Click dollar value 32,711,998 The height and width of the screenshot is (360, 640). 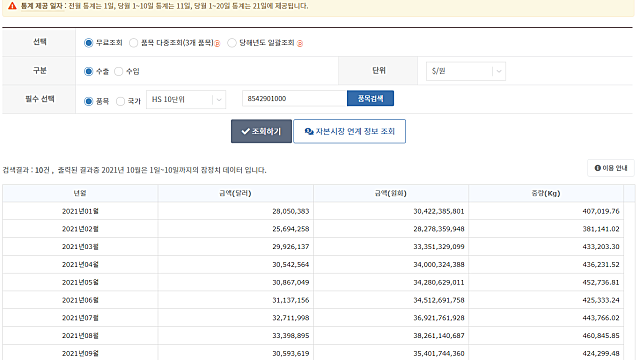291,318
